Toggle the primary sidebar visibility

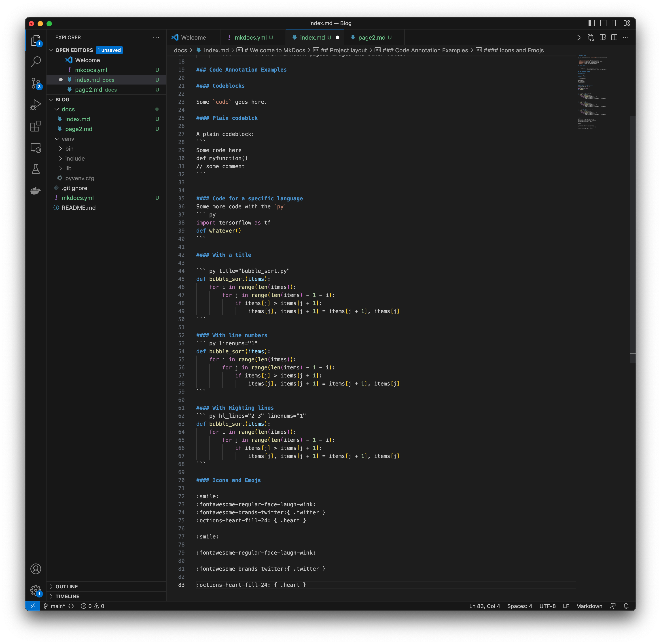click(x=591, y=23)
